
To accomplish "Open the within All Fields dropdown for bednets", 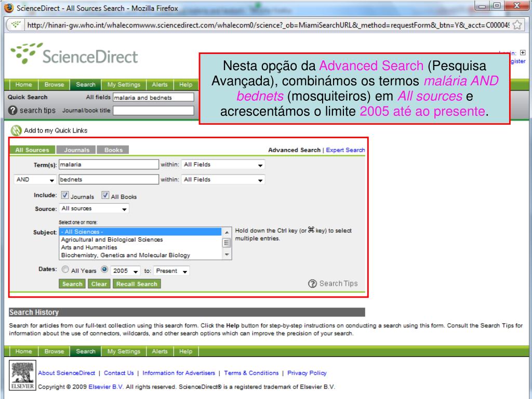I will [223, 179].
